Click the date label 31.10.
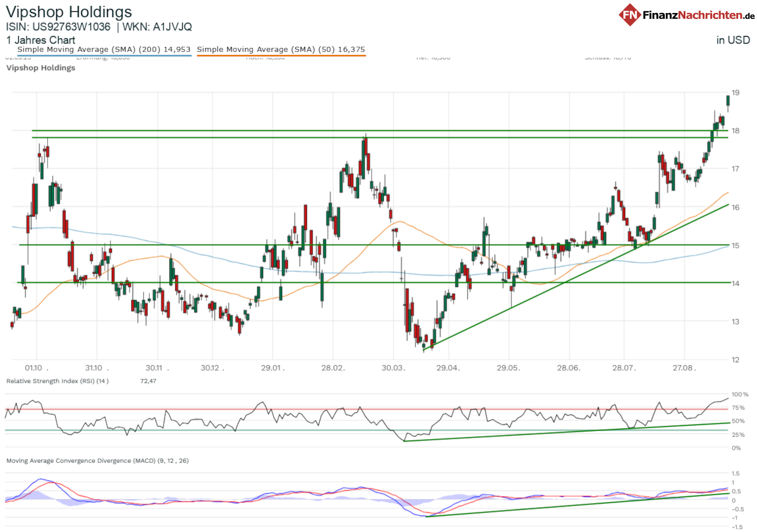Viewport: 757px width, 532px height. [98, 367]
